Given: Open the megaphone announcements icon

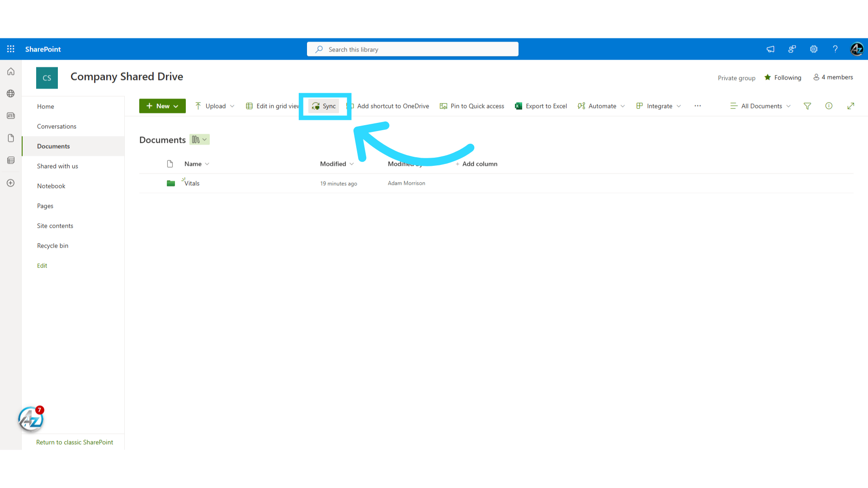Looking at the screenshot, I should pos(770,49).
